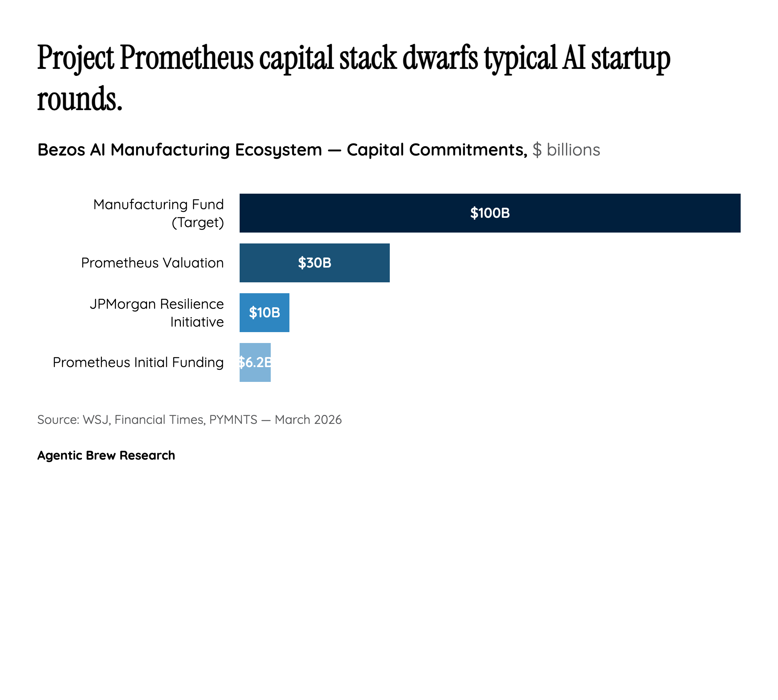Click "PYMNTS" in the source line

tap(233, 420)
